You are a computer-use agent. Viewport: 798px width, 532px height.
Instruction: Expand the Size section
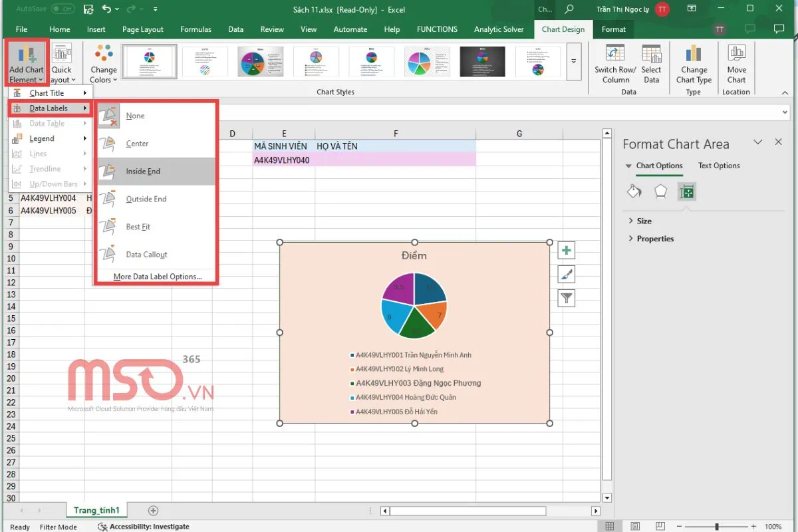pos(642,220)
